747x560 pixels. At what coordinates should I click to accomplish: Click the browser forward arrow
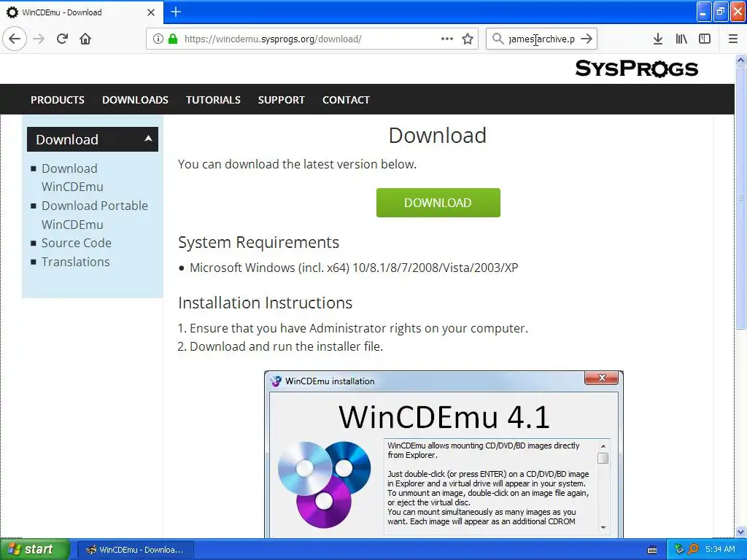[39, 39]
